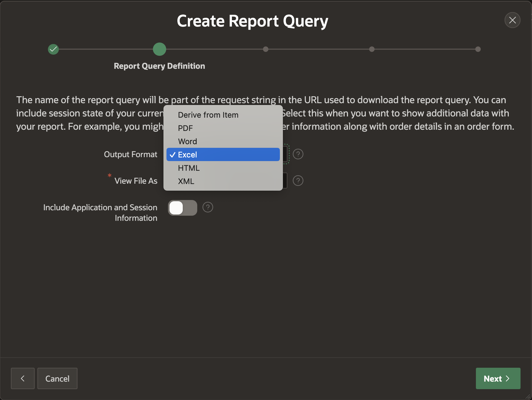The width and height of the screenshot is (532, 400).
Task: Pick HTML as output format
Action: coord(189,168)
